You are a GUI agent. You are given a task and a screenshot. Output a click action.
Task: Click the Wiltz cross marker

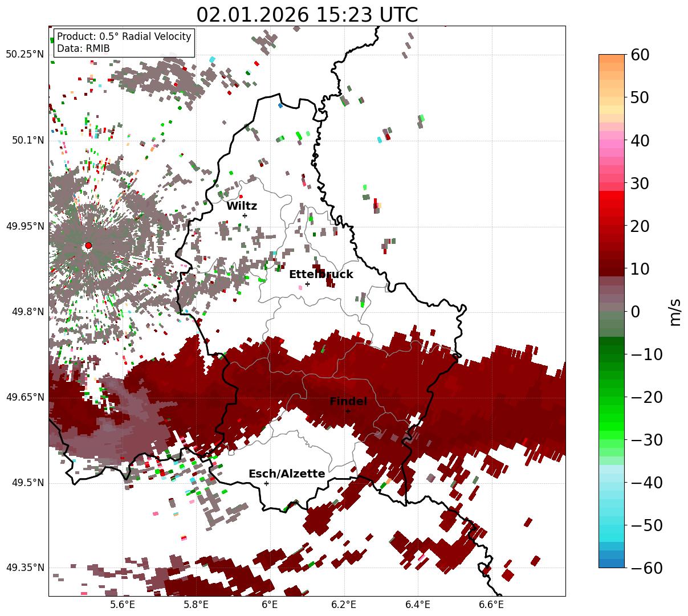coord(245,215)
